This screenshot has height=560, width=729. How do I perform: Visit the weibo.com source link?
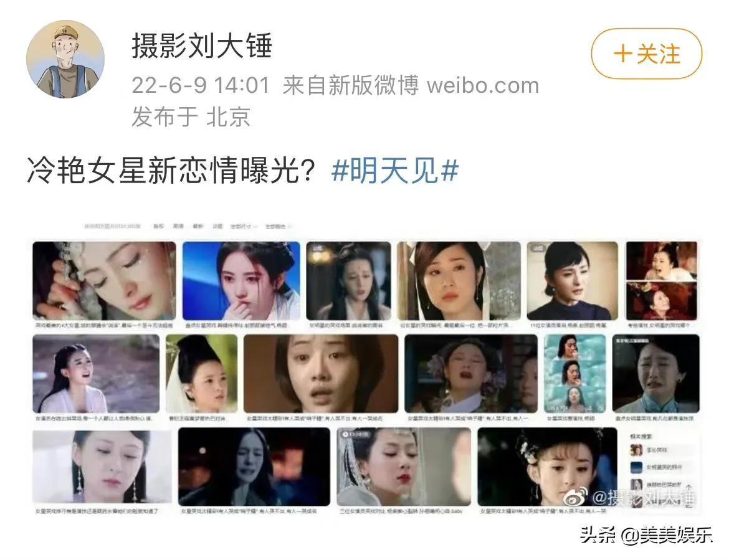click(483, 85)
